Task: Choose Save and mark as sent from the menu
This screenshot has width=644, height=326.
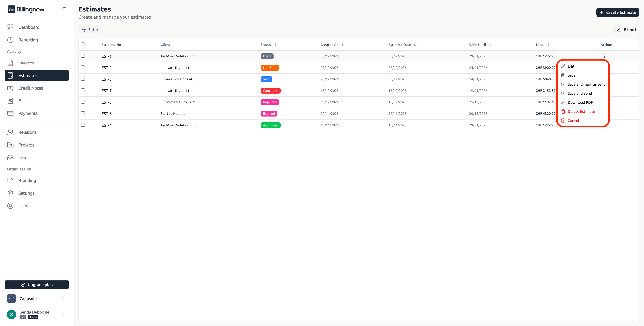Action: [x=586, y=84]
